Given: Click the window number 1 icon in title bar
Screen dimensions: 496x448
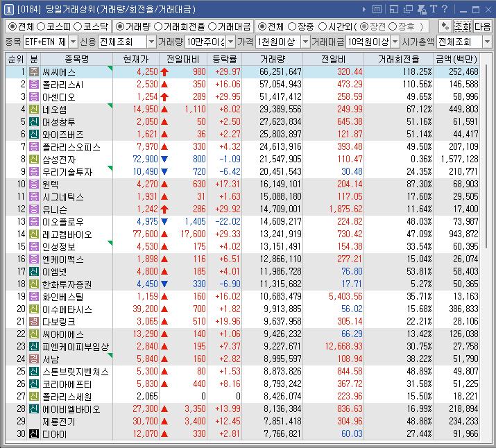Looking at the screenshot, I should coord(8,10).
